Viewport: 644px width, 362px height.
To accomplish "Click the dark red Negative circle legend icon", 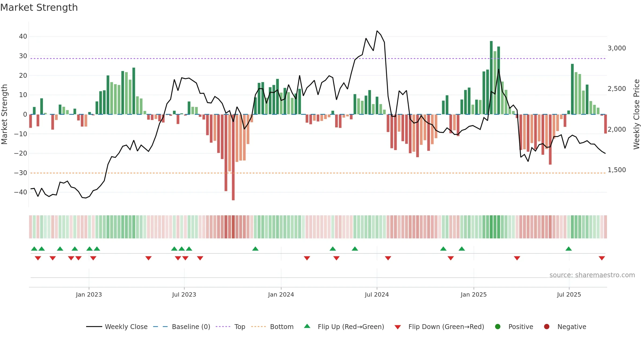I will click(547, 327).
